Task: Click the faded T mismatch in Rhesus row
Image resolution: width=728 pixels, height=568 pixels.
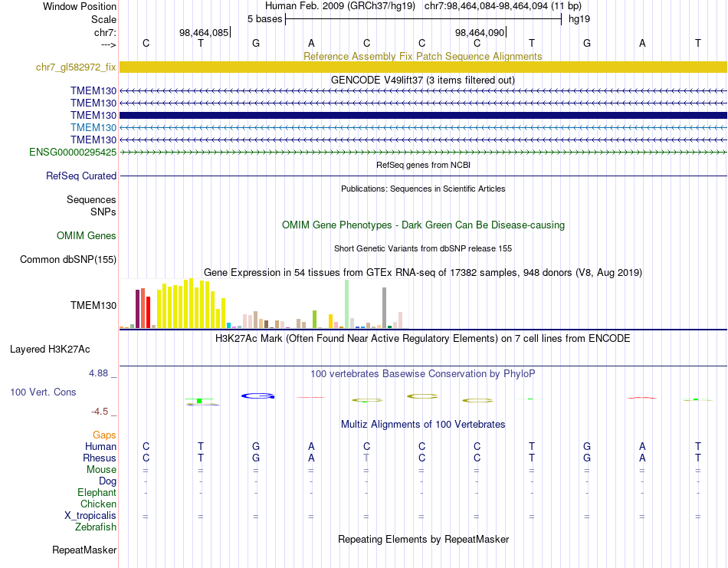Action: point(366,458)
